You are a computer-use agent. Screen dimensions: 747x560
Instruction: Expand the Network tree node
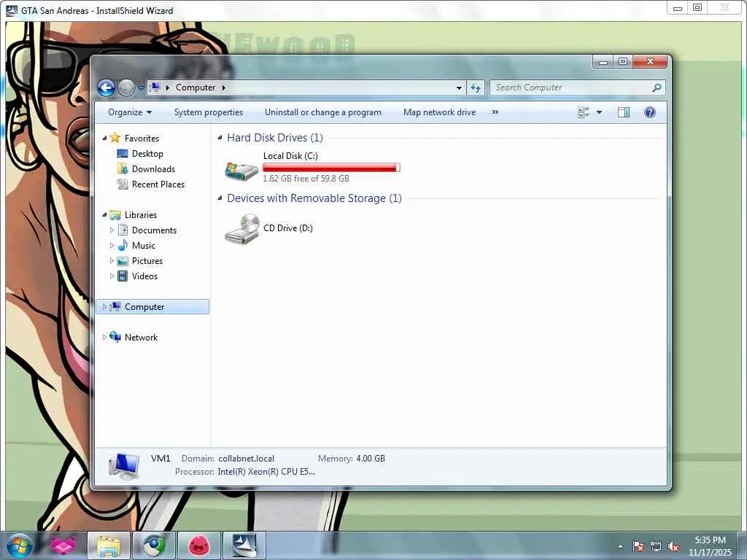[104, 337]
